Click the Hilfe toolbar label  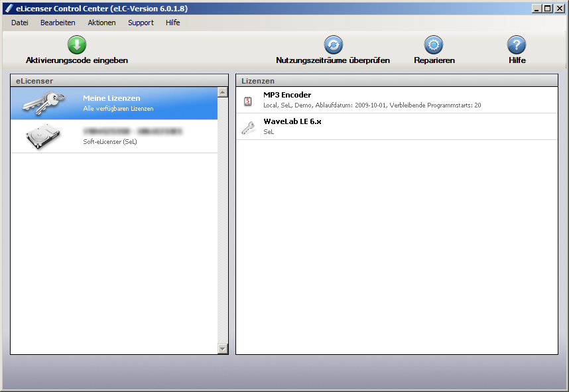coord(517,60)
